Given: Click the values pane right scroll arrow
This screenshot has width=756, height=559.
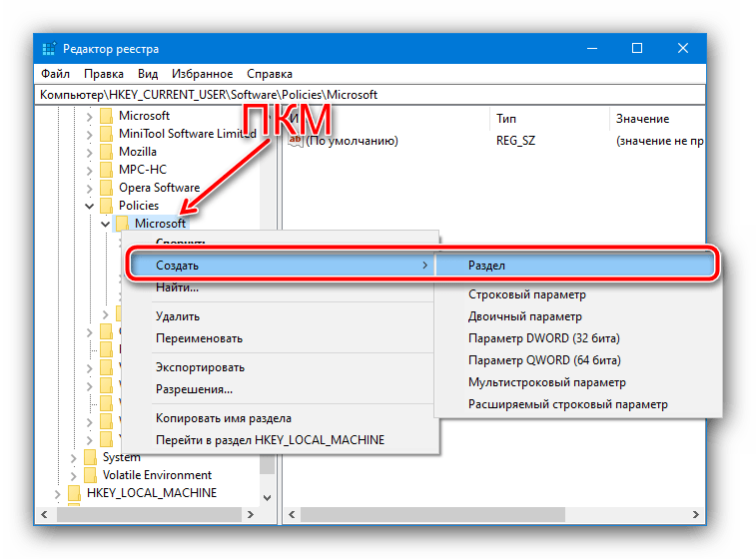Looking at the screenshot, I should (696, 515).
